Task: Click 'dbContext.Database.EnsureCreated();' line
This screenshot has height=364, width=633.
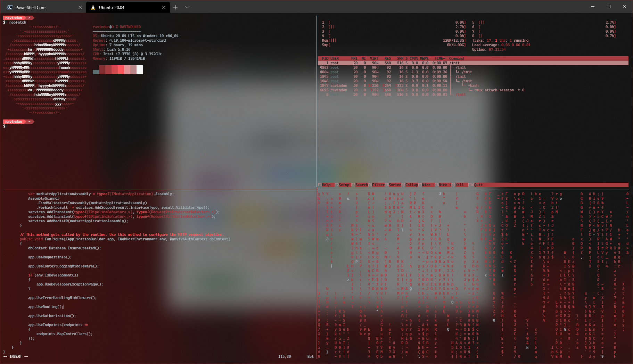Action: (64, 248)
